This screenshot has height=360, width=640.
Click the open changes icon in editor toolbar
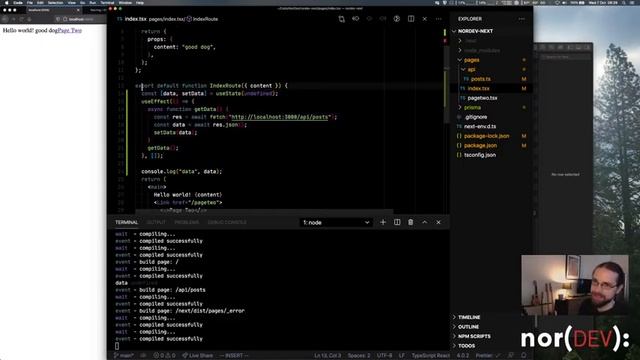(342, 19)
